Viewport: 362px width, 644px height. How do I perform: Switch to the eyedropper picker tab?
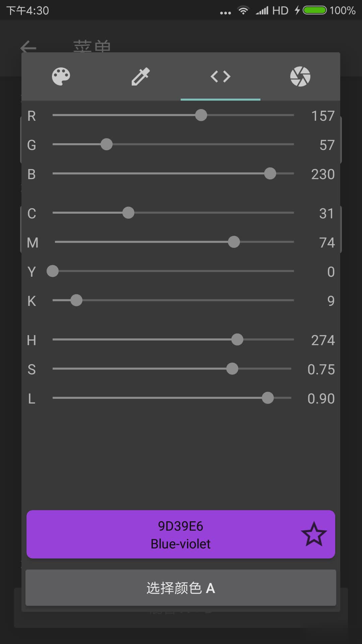pos(141,76)
